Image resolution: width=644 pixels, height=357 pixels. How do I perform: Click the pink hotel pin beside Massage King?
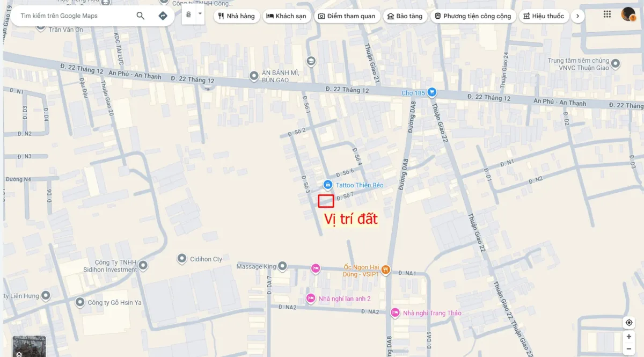316,268
